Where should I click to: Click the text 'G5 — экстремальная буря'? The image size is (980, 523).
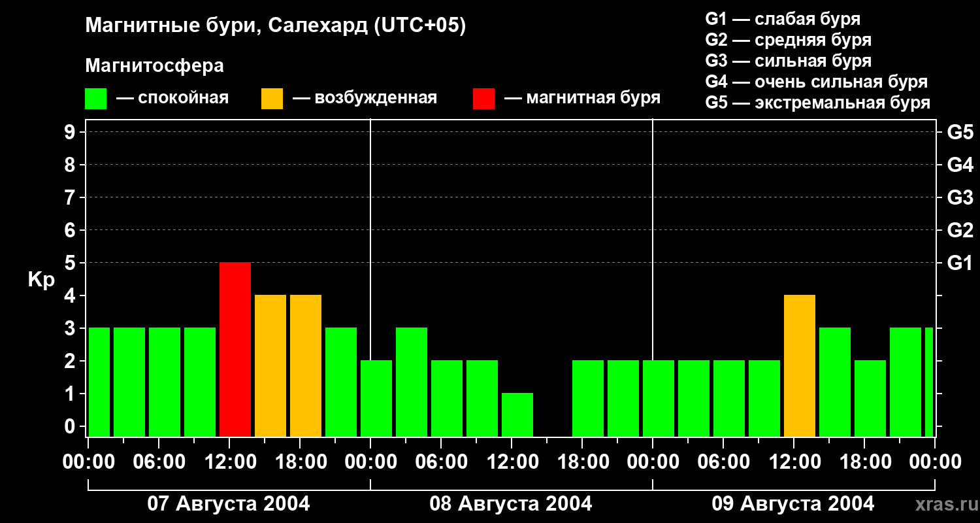coord(817,103)
